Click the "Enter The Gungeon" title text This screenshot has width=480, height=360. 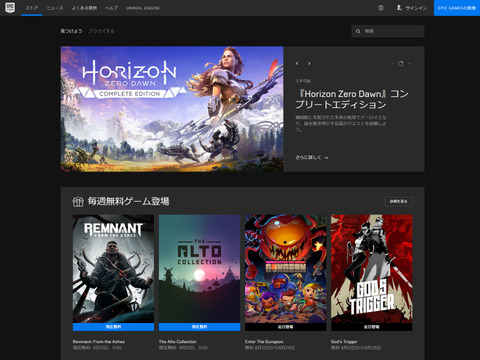(264, 342)
